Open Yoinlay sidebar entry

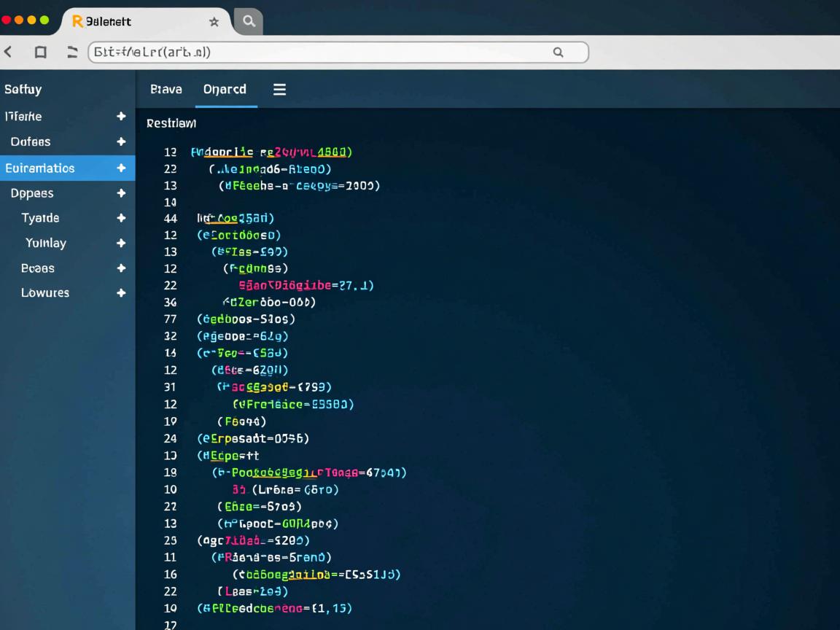(x=45, y=243)
